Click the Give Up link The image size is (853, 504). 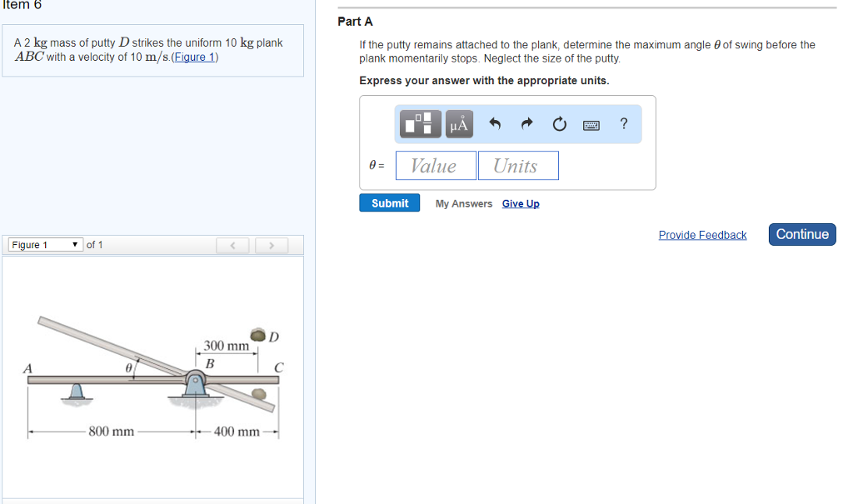click(x=521, y=204)
